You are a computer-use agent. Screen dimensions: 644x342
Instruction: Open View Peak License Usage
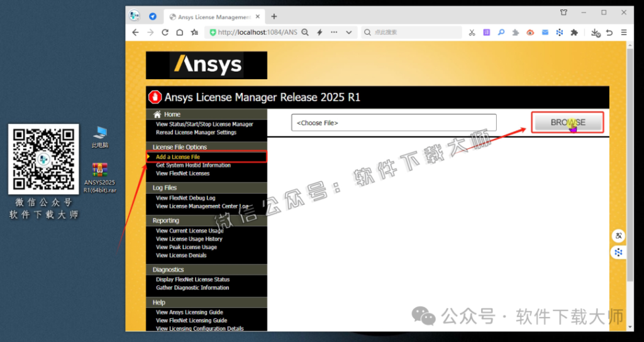(x=186, y=247)
